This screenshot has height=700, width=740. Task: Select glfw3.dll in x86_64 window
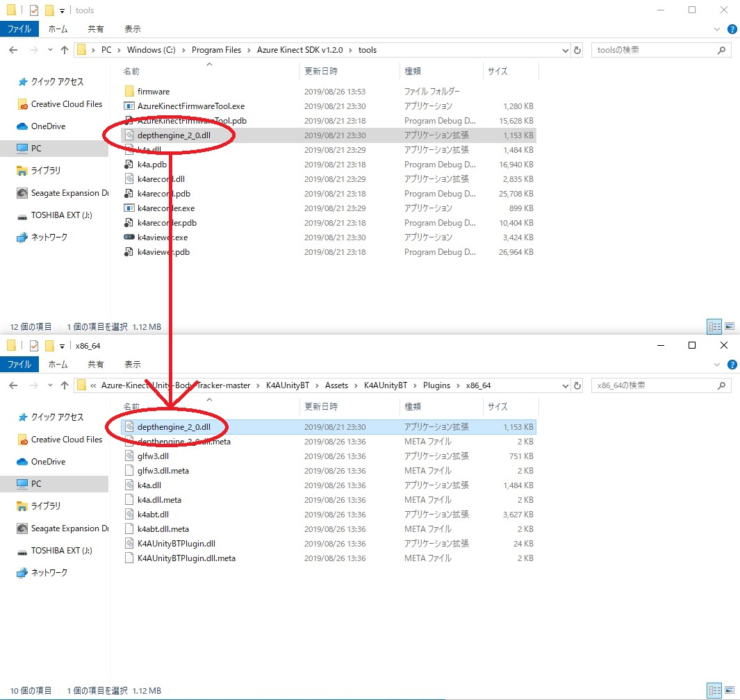tap(153, 456)
